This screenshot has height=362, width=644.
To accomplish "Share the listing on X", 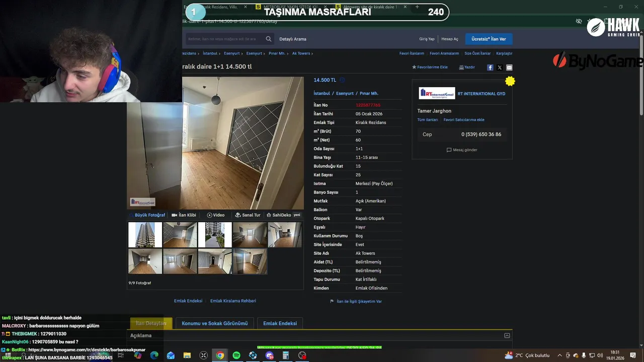I will [x=500, y=67].
